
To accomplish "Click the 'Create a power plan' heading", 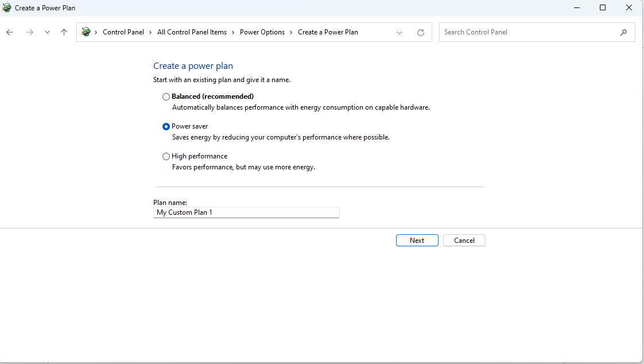I will pyautogui.click(x=193, y=65).
